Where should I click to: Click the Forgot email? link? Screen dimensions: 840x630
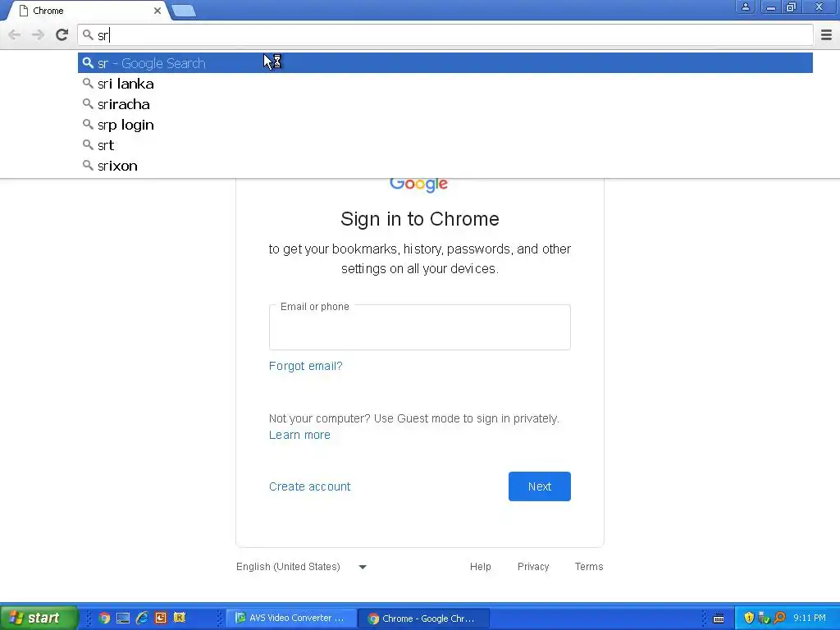305,366
